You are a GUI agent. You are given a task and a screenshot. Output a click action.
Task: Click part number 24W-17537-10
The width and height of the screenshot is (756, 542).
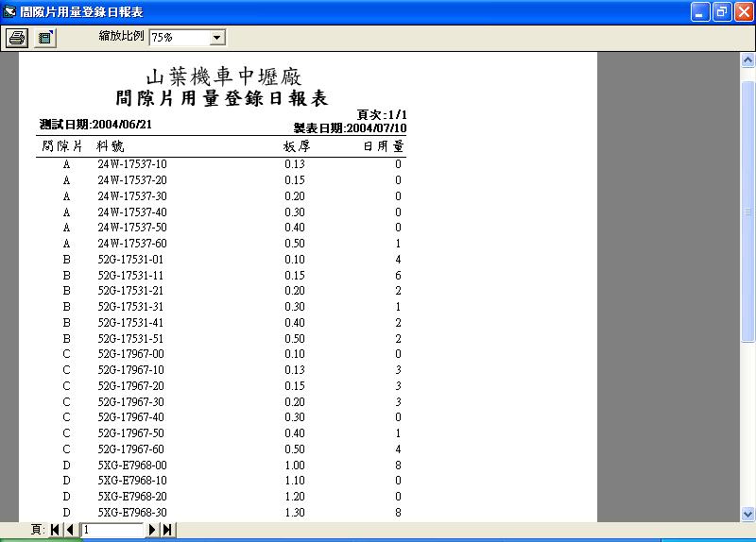pyautogui.click(x=132, y=164)
